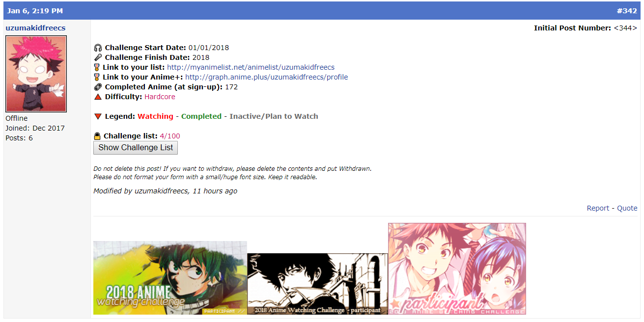
Task: Click the green-haired 2018 Anime challenge banner
Action: [x=170, y=278]
